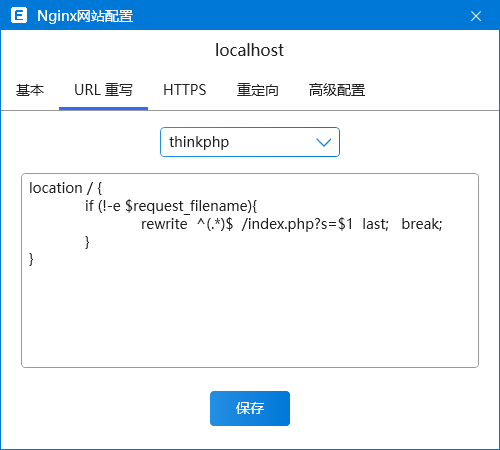Image resolution: width=500 pixels, height=450 pixels.
Task: Click the Nginx网站配置 window title text
Action: tap(85, 16)
